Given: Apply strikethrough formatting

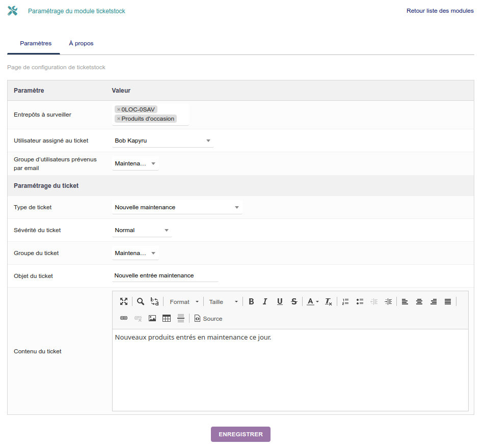Looking at the screenshot, I should point(294,301).
